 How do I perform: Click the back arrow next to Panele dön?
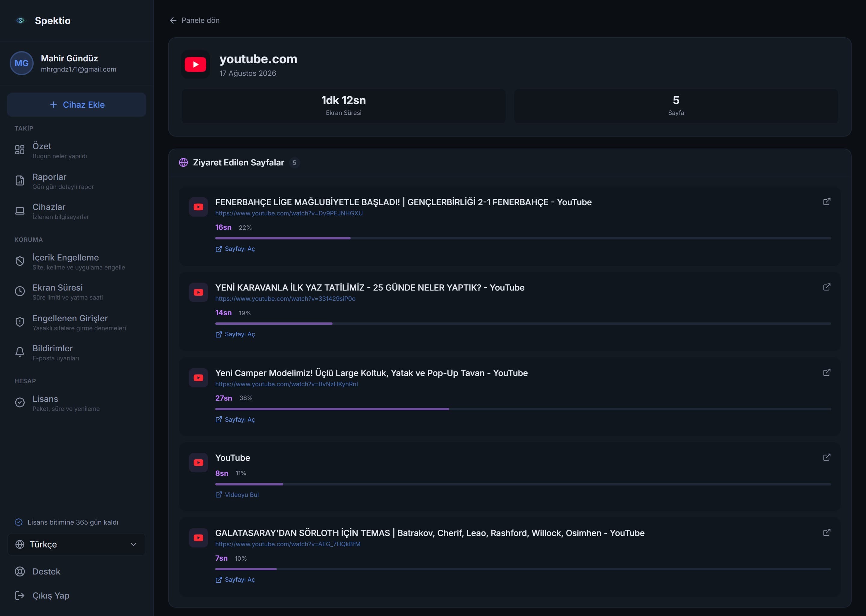click(173, 20)
